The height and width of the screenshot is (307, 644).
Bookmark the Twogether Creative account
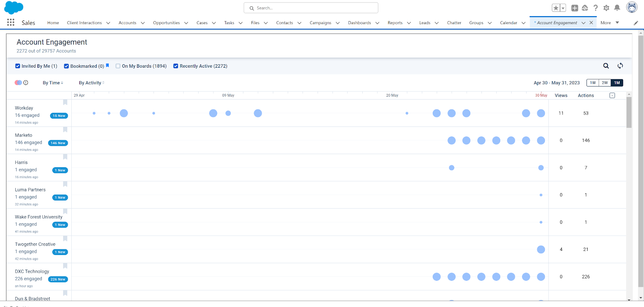(x=65, y=239)
